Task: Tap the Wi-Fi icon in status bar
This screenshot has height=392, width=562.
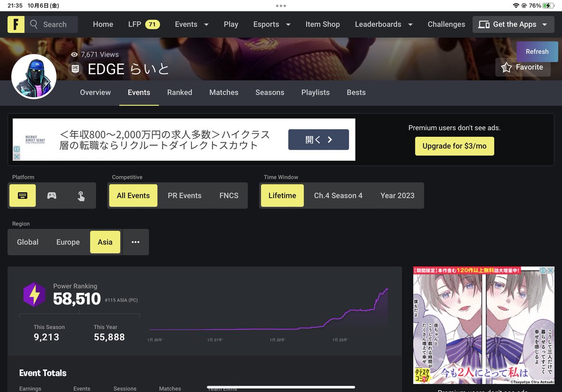Action: pos(516,6)
